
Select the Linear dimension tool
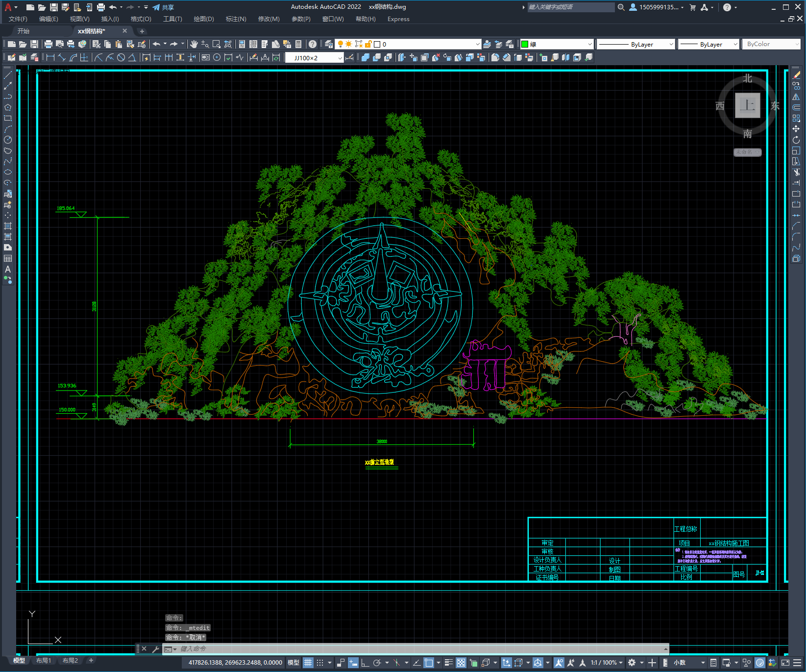(50, 57)
